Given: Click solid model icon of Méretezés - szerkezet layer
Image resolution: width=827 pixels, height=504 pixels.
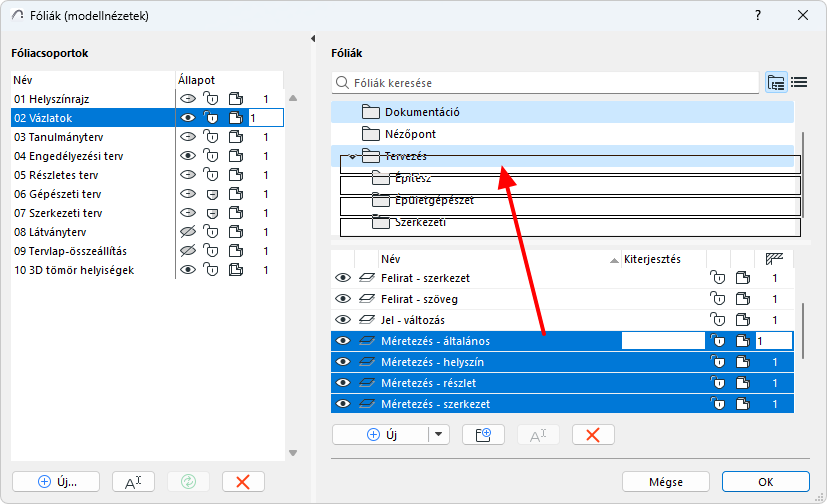Looking at the screenshot, I should (743, 404).
